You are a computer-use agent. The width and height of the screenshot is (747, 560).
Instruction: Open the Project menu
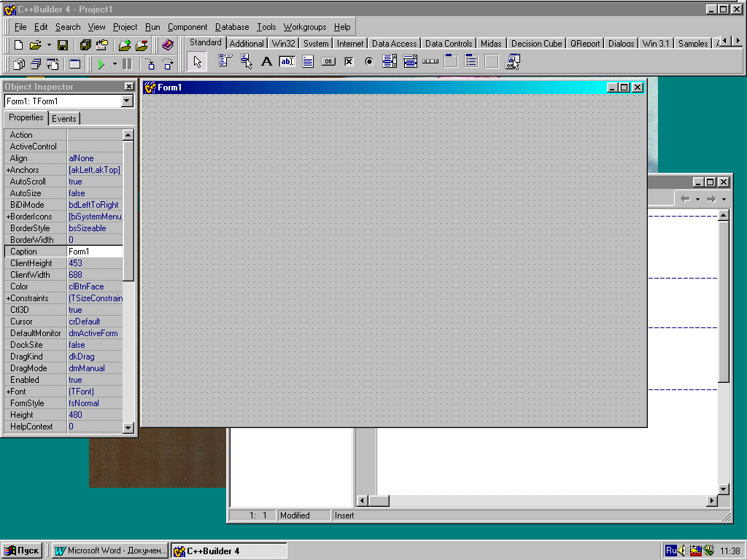[x=125, y=27]
